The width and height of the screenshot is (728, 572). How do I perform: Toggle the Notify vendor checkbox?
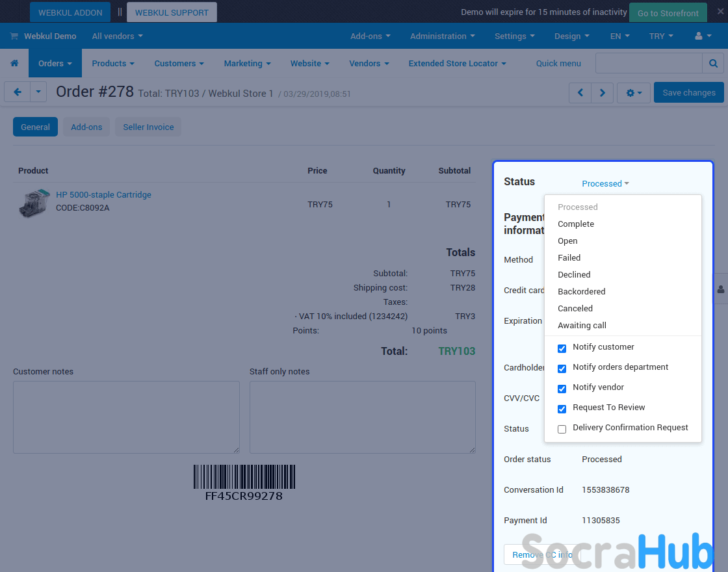562,389
